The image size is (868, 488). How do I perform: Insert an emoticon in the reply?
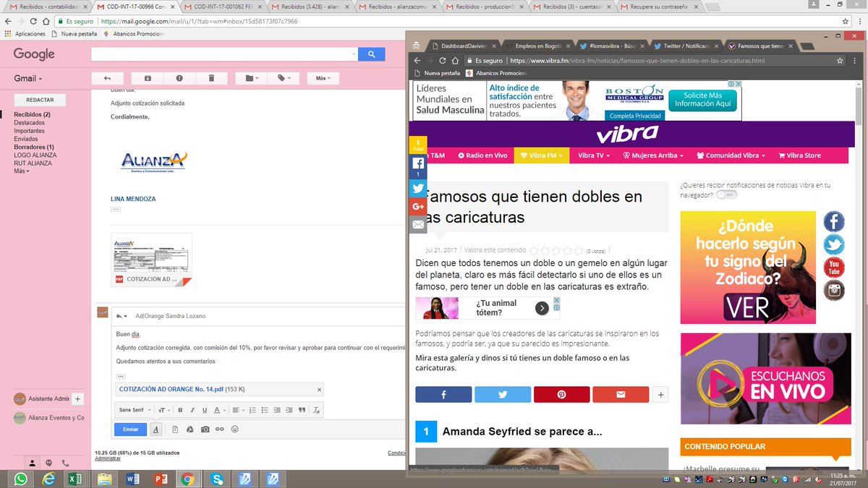pos(235,429)
